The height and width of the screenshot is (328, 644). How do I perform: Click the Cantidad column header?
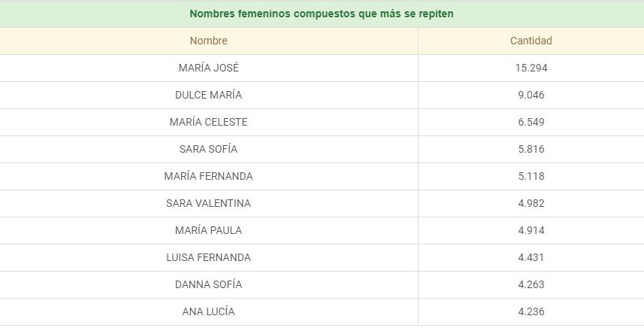531,41
